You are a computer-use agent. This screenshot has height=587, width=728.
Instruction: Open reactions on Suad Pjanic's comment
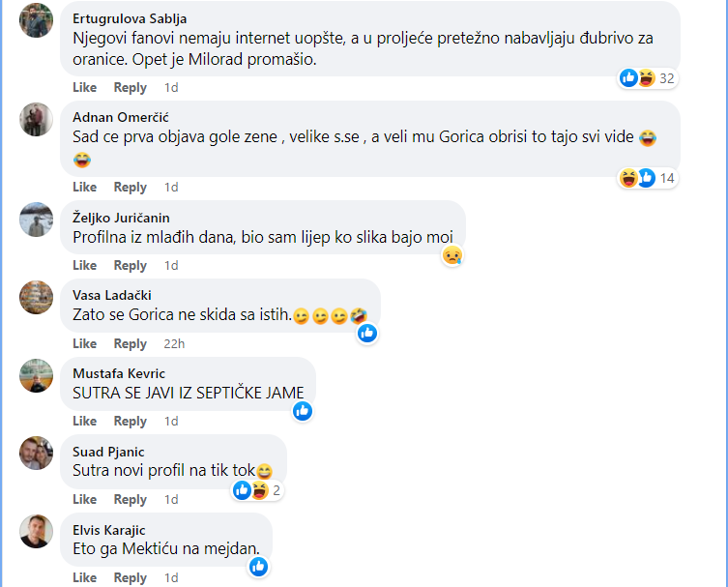coord(256,490)
